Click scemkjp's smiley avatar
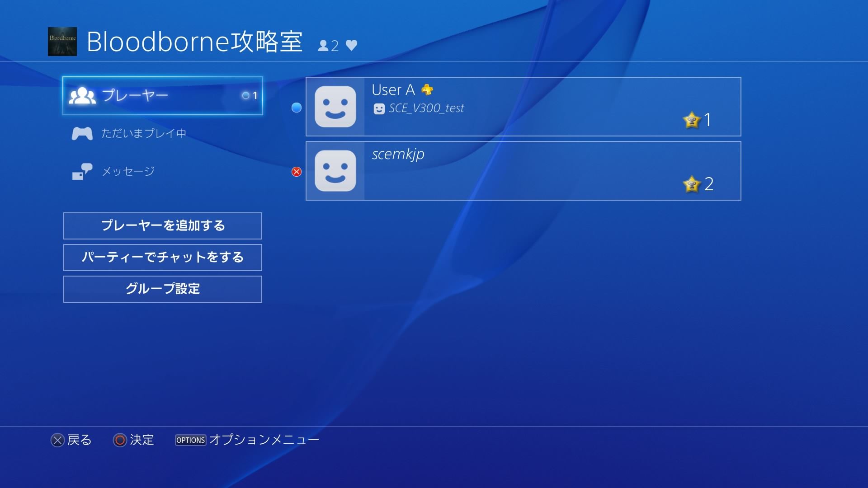The height and width of the screenshot is (488, 868). 335,171
